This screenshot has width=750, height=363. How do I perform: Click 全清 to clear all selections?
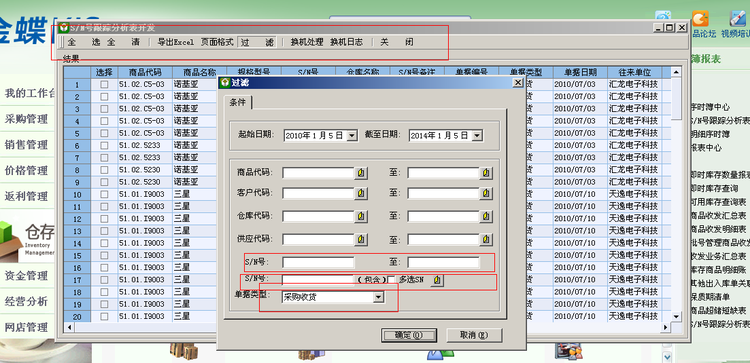[x=123, y=42]
